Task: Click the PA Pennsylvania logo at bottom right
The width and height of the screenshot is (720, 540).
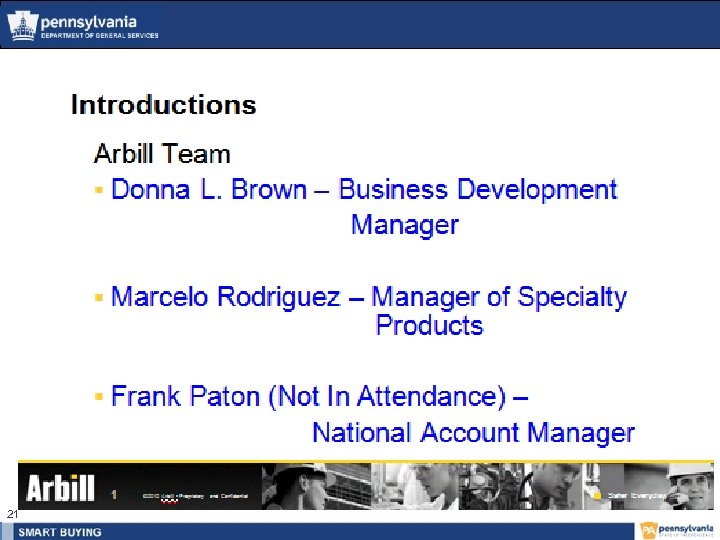Action: pos(676,530)
